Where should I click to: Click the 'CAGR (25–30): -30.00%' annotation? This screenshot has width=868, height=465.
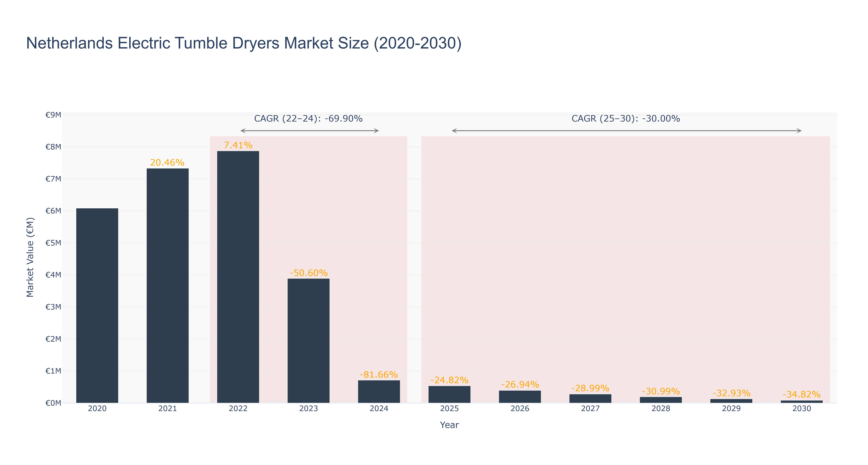point(626,119)
